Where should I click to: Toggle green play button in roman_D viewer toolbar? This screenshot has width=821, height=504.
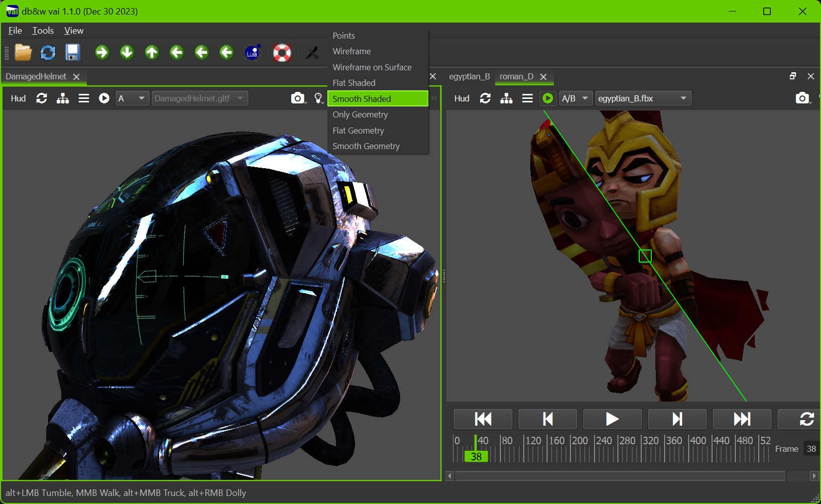coord(548,98)
